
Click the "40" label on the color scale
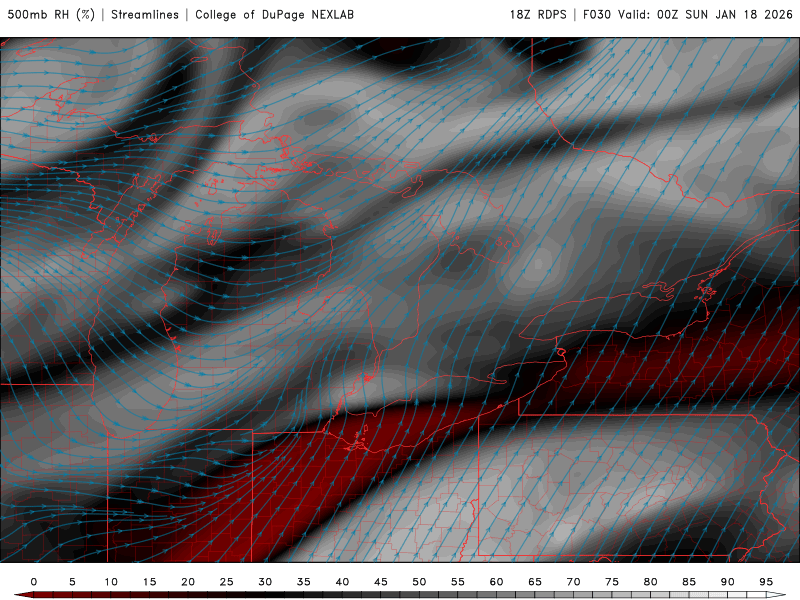tap(342, 582)
